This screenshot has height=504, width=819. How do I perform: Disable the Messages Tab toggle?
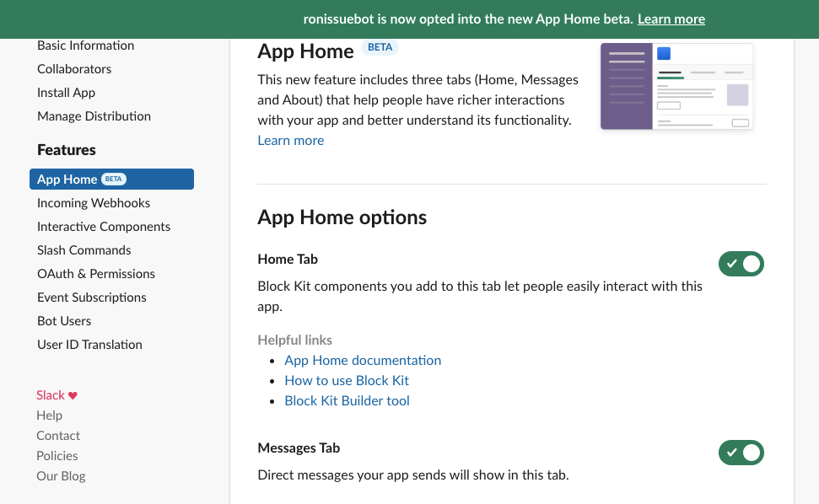pos(741,453)
